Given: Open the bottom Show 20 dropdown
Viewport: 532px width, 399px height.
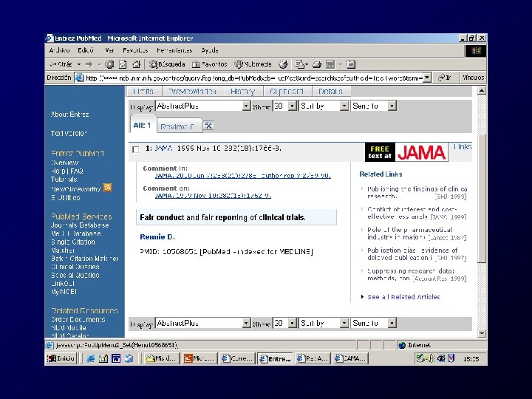Looking at the screenshot, I should [285, 324].
